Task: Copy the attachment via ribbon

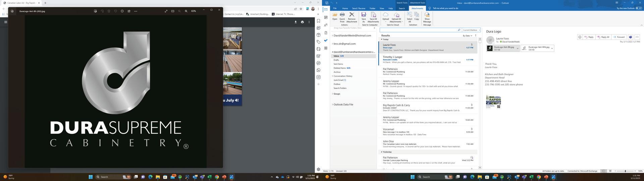Action: [x=417, y=16]
